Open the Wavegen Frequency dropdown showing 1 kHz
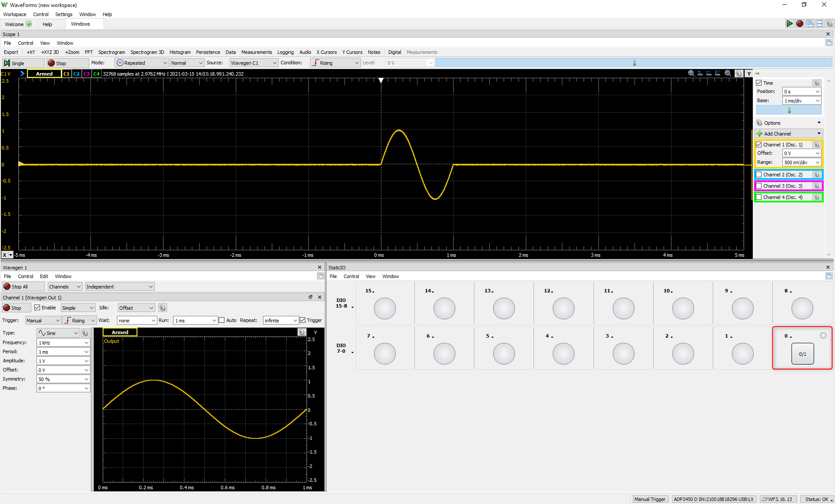 (x=63, y=343)
